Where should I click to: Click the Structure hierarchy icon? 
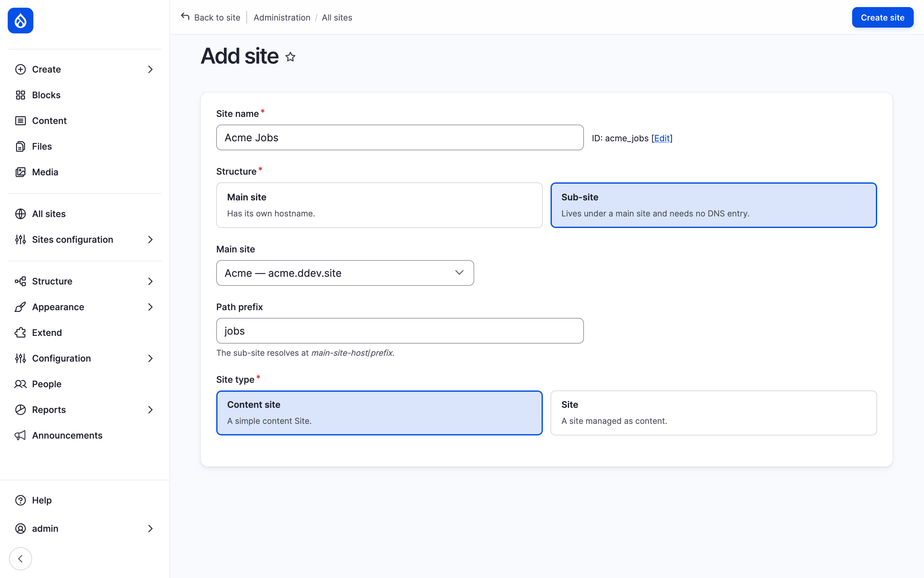[21, 281]
